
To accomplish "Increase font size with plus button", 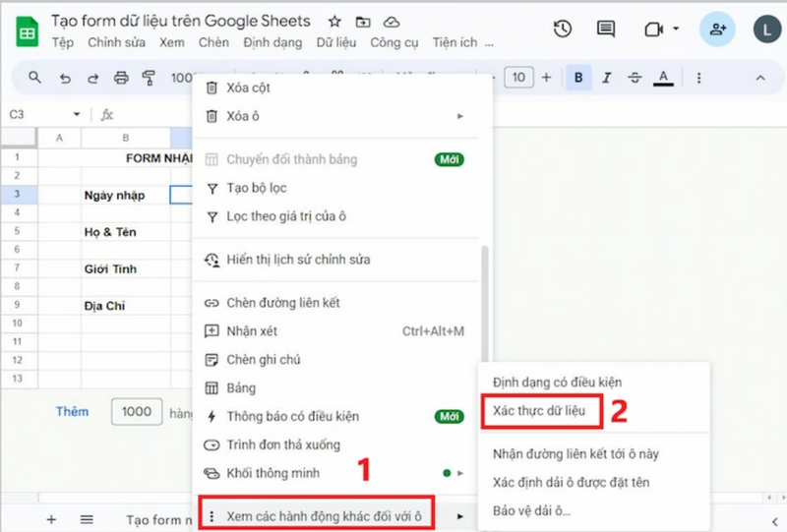I will point(547,78).
